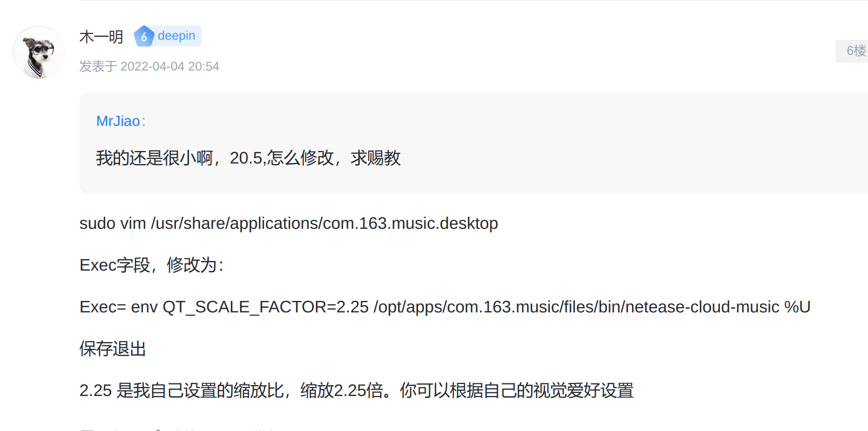
Task: Click the word sudo in the command
Action: click(97, 224)
